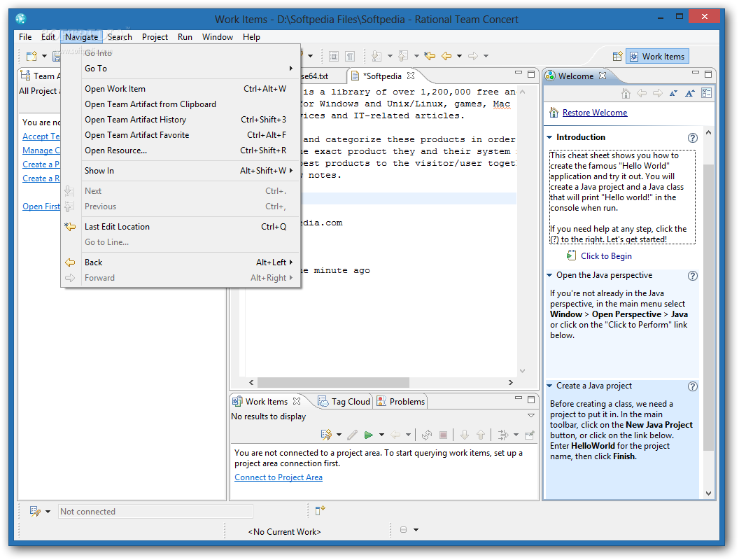Open help for Create a Java project

pos(692,386)
